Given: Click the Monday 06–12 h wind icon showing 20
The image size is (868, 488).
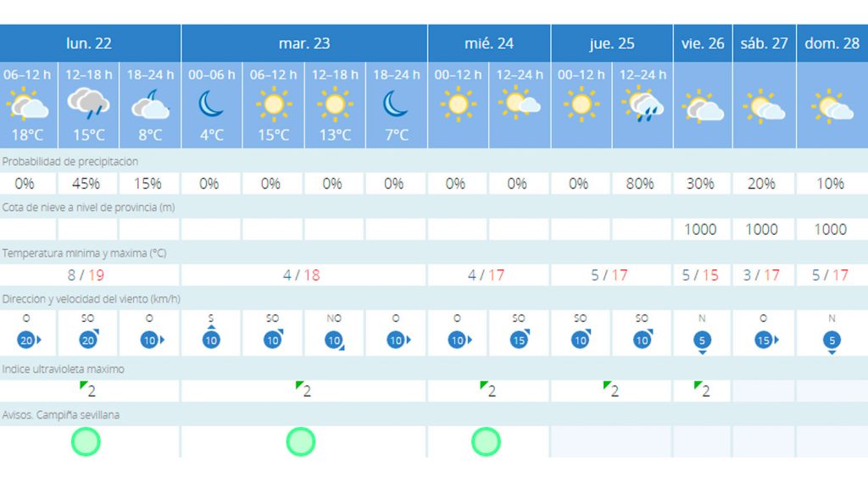Looking at the screenshot, I should 27,340.
